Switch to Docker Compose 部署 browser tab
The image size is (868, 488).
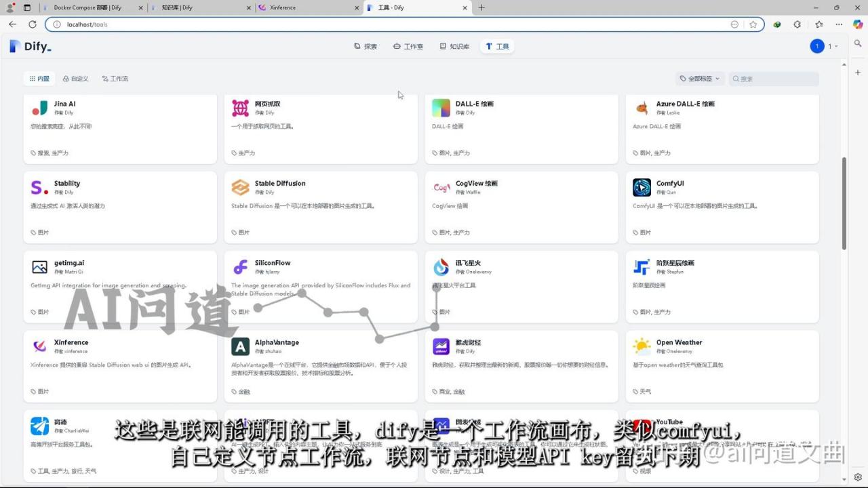pos(94,7)
